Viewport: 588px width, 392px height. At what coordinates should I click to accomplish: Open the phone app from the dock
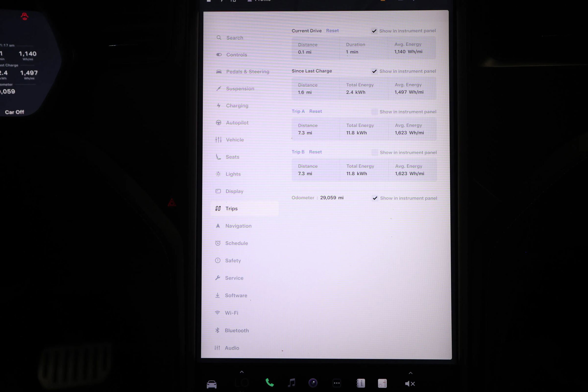tap(269, 382)
